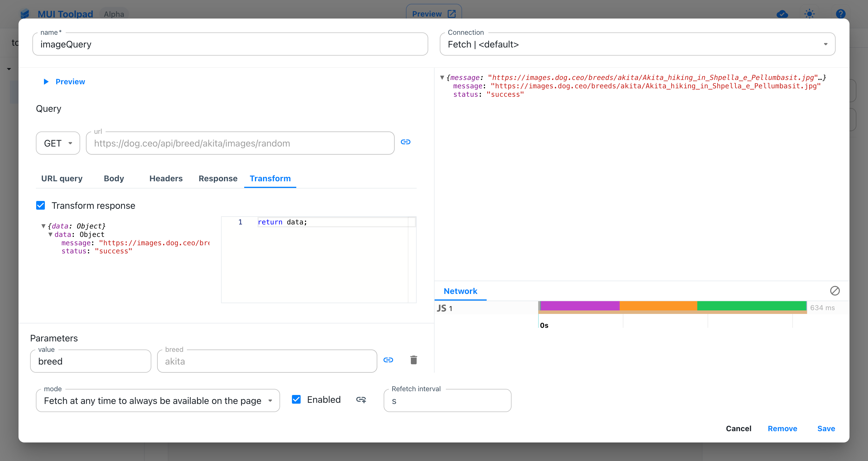Focus the name field containing imageQuery

pos(230,44)
